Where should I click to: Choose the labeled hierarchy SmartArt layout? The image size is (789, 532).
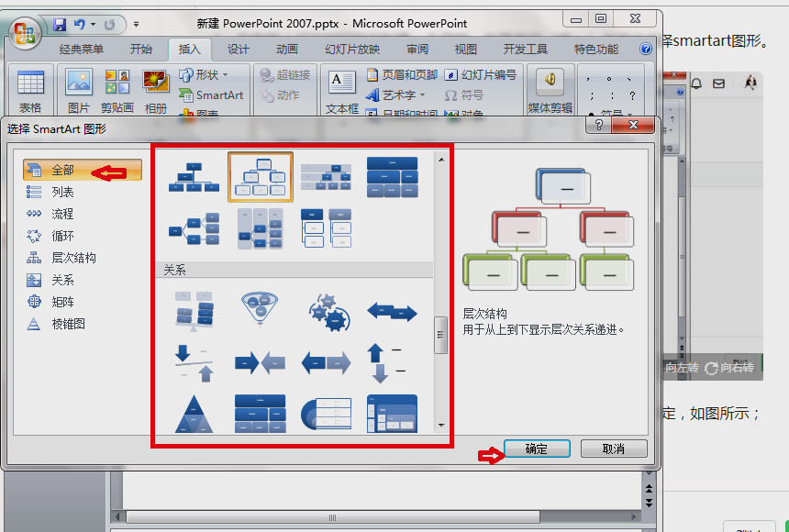[326, 177]
